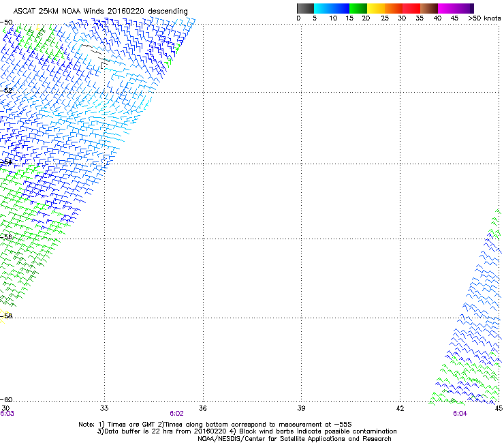504x443 pixels.
Task: Click the NOAA/NESDIS credit line
Action: (x=294, y=439)
